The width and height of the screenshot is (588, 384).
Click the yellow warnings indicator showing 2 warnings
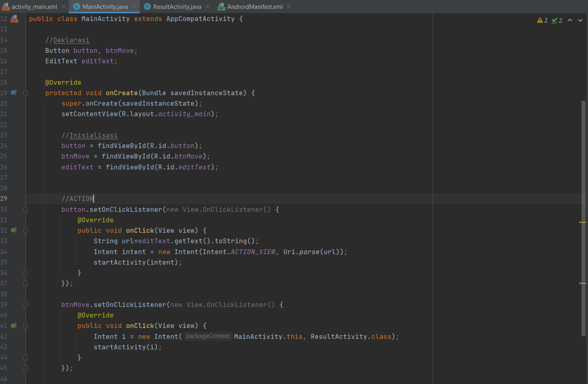pyautogui.click(x=542, y=20)
